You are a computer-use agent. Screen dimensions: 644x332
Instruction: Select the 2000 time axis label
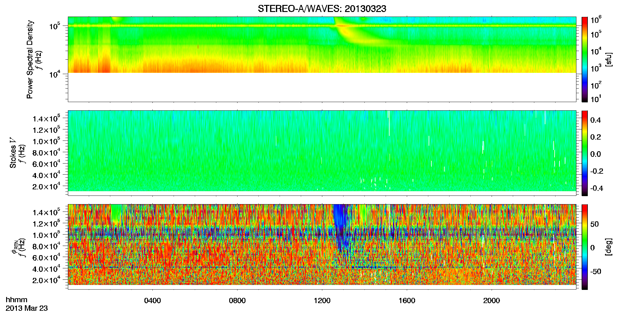click(x=492, y=301)
